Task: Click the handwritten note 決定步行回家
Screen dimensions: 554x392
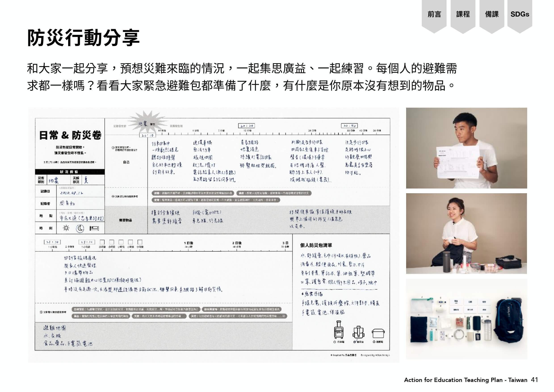Action: point(357,142)
